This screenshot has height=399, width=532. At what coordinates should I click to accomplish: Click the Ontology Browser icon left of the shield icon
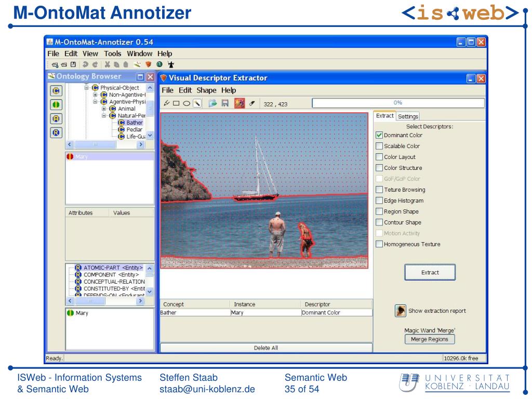(x=137, y=64)
